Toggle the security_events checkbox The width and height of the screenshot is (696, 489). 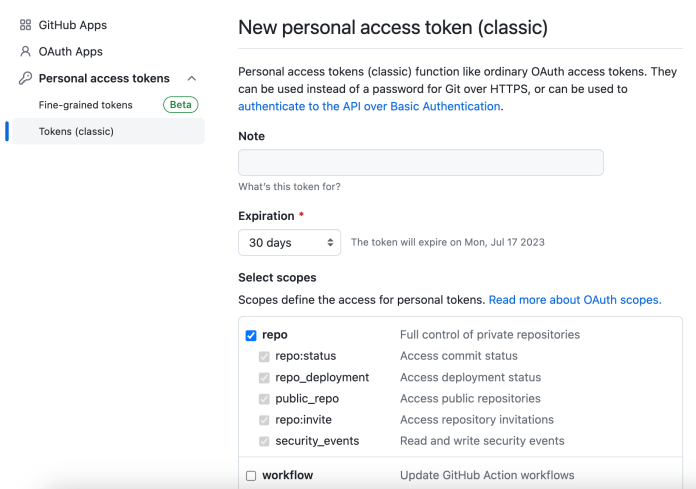tap(264, 441)
